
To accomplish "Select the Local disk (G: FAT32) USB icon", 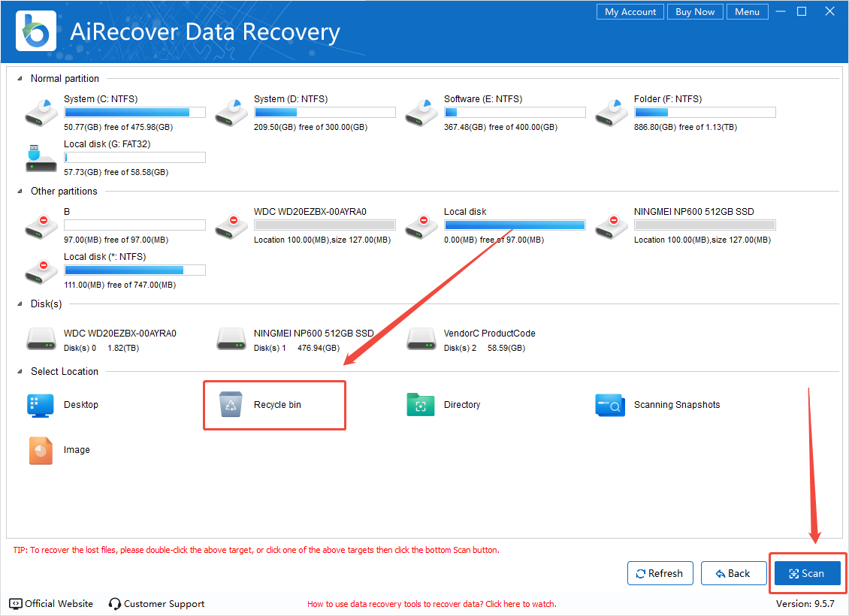I will click(x=41, y=157).
